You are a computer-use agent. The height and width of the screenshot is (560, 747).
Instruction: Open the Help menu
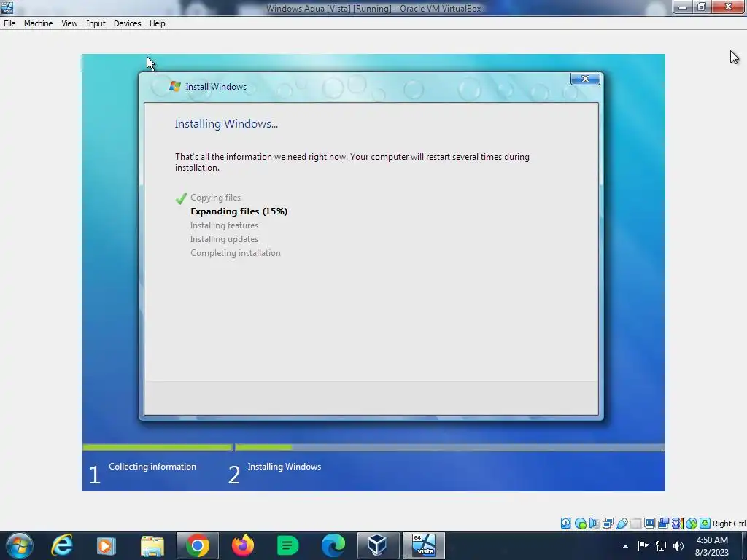[158, 23]
